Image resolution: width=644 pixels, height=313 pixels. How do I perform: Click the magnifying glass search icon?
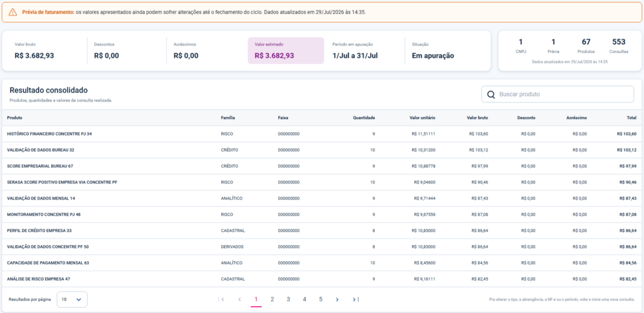[491, 94]
